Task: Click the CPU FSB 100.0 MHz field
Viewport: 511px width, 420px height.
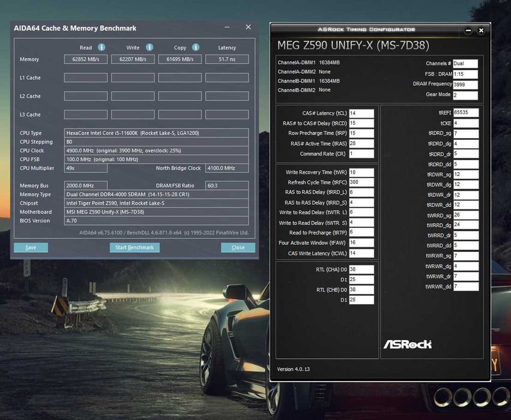Action: pos(157,159)
